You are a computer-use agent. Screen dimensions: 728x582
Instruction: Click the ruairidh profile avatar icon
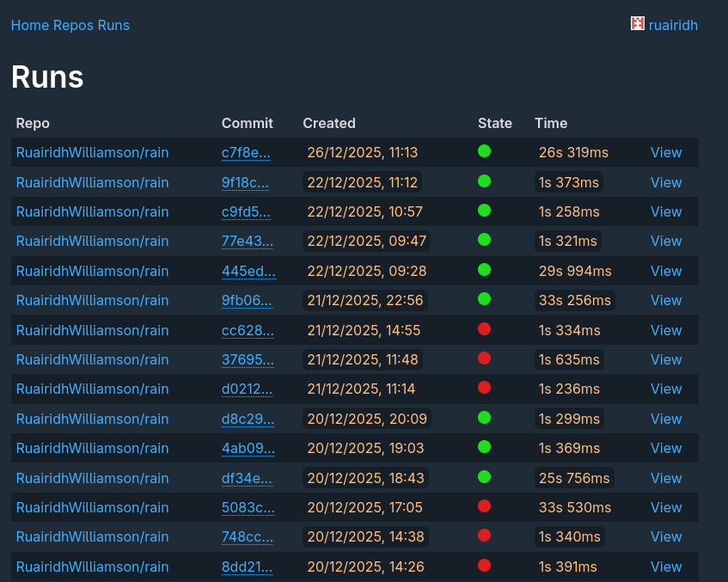pyautogui.click(x=637, y=24)
